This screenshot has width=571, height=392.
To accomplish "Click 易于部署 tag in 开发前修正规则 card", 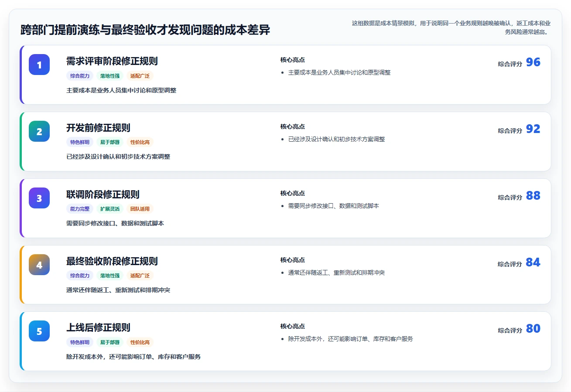I will [x=110, y=142].
